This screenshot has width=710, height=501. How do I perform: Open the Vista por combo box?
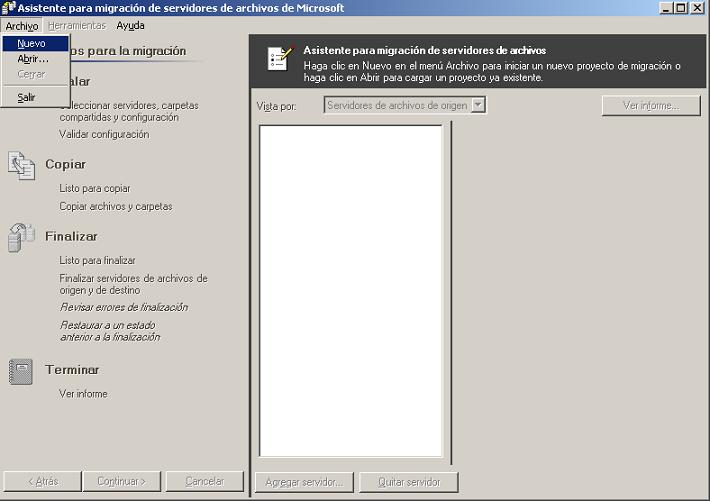coord(405,105)
